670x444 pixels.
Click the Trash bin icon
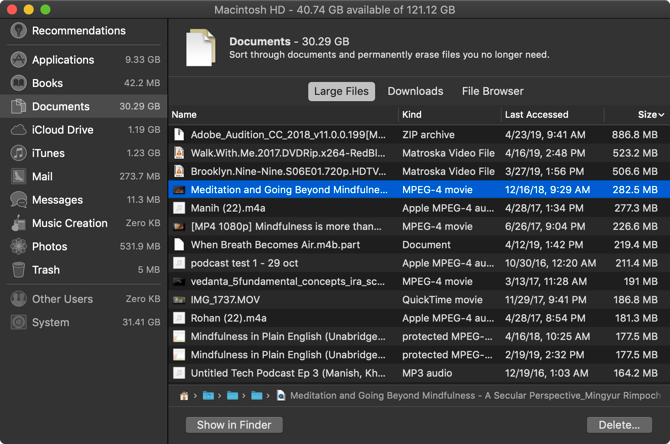click(18, 270)
